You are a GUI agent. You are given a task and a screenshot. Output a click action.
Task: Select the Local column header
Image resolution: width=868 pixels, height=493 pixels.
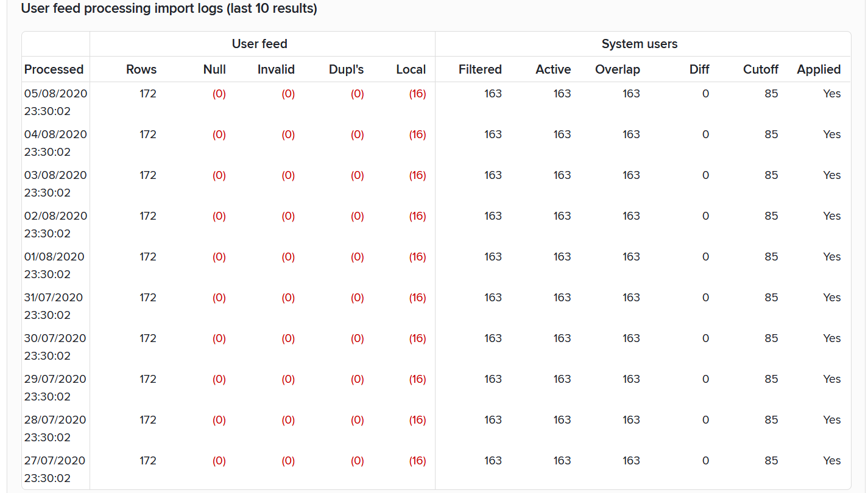point(411,69)
